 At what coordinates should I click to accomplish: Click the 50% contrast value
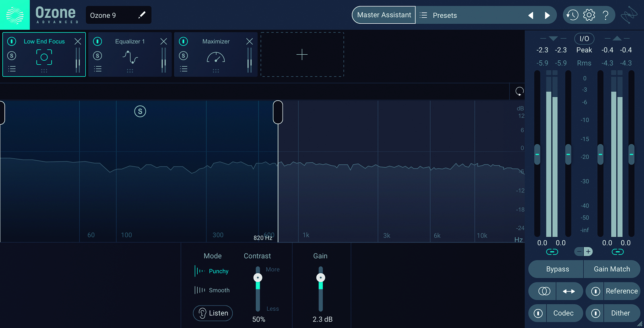(x=258, y=319)
